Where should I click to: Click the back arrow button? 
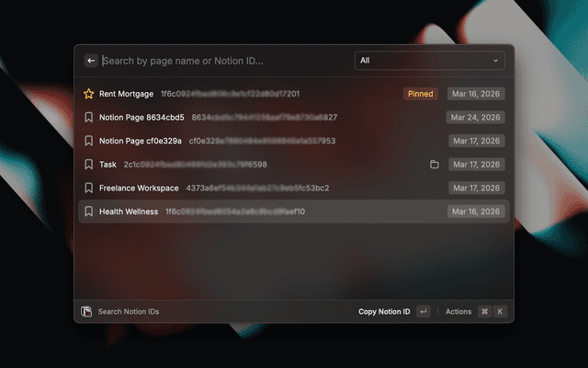91,61
